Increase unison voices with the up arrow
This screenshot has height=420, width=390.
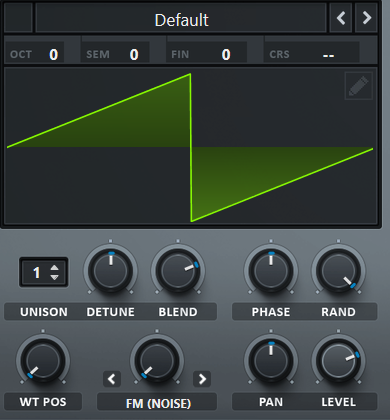(x=54, y=268)
